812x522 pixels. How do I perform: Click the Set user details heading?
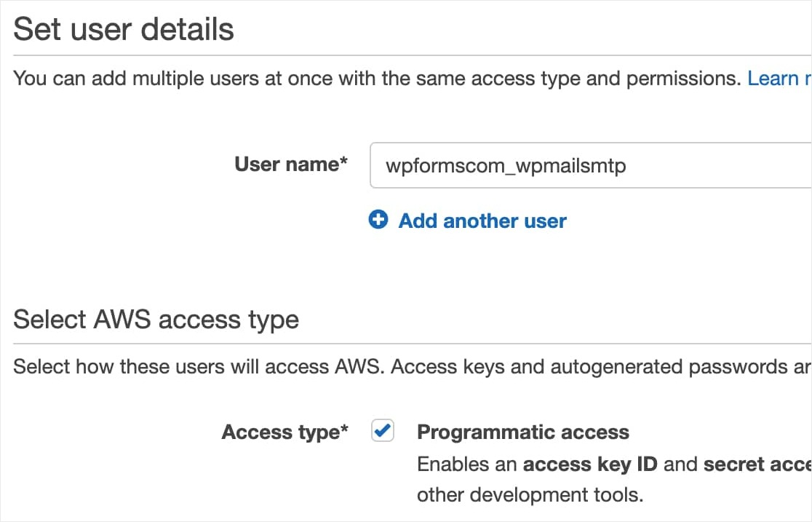click(124, 29)
